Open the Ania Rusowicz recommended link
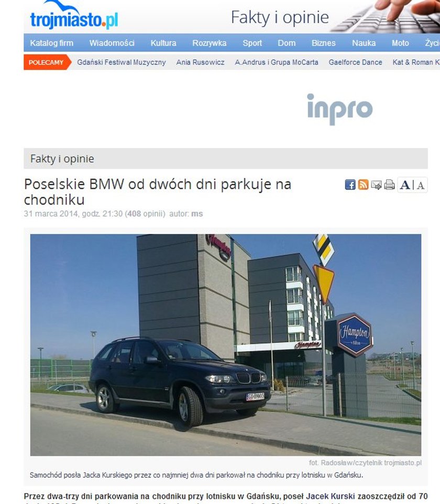The width and height of the screenshot is (440, 504). [x=200, y=62]
